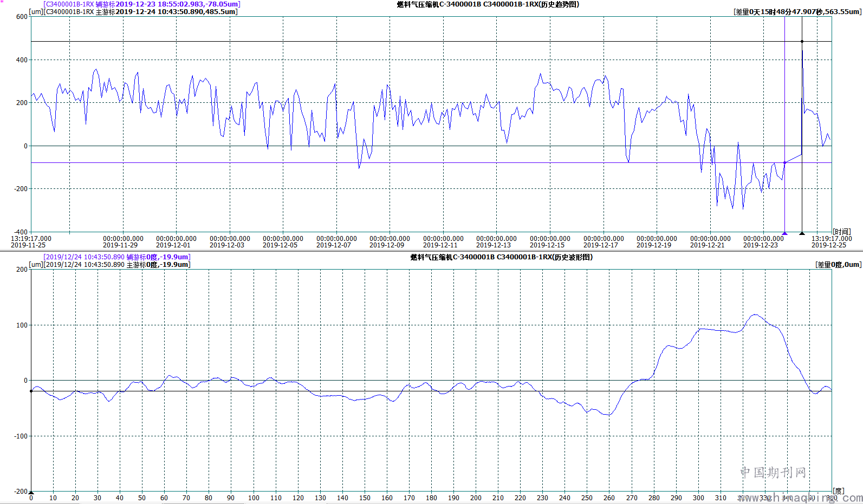
Task: Click the 2019-12-05 date label
Action: tap(280, 245)
